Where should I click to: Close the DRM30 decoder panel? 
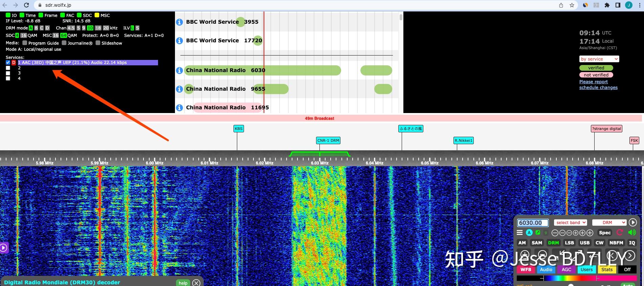click(196, 283)
